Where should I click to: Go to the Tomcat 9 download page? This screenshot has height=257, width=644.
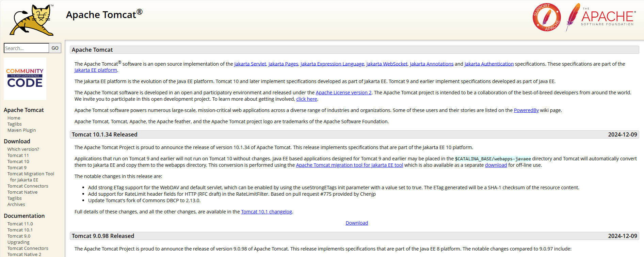click(17, 167)
